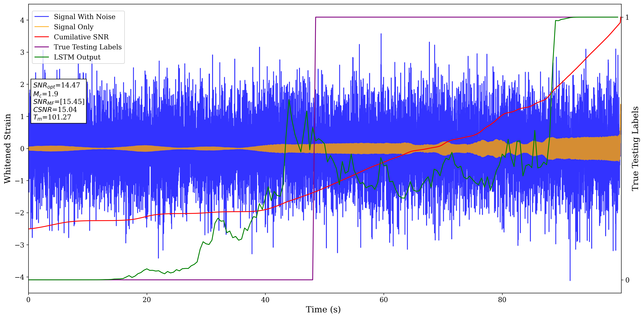Click the SNR_opt=14.47 annotation text
The width and height of the screenshot is (644, 318).
pyautogui.click(x=56, y=85)
